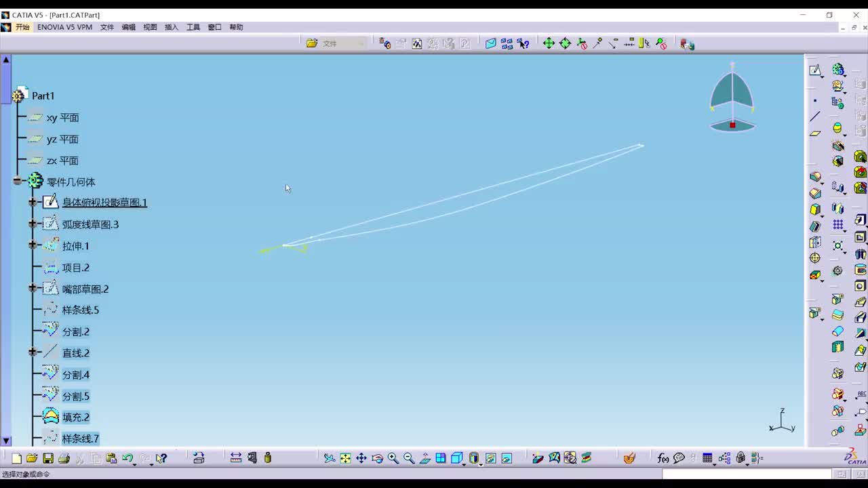The height and width of the screenshot is (488, 868).
Task: Expand the 嘴部草图.2 node
Action: coord(33,288)
